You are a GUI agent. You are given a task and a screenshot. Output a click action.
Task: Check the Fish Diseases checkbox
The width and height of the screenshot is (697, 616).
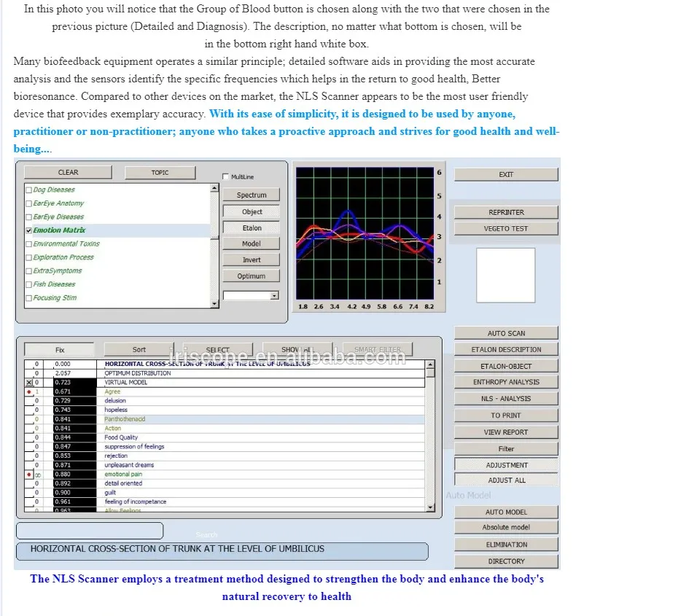(29, 284)
